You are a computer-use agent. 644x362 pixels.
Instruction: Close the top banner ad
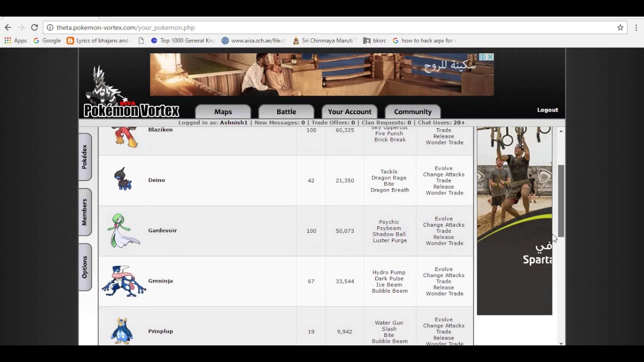[x=490, y=57]
